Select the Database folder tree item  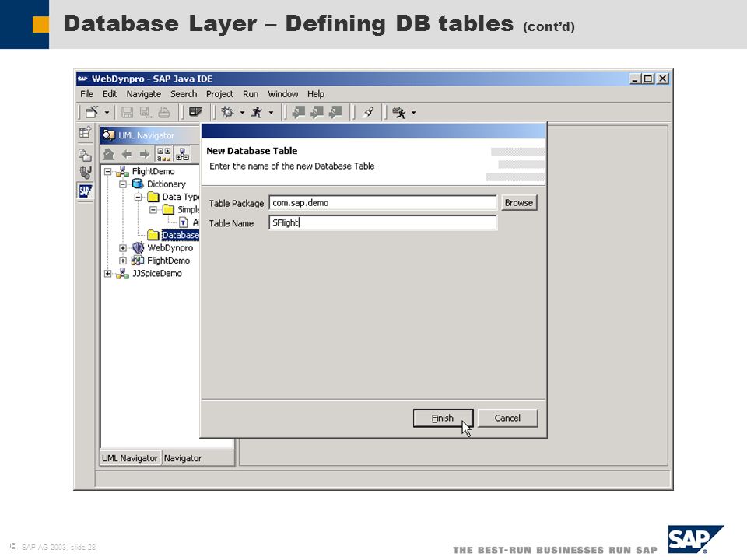[x=180, y=235]
